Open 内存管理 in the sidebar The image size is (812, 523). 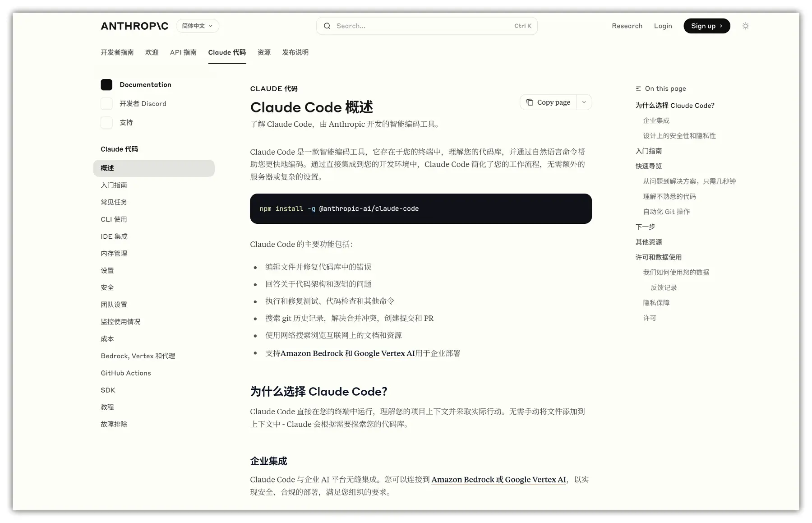click(114, 254)
